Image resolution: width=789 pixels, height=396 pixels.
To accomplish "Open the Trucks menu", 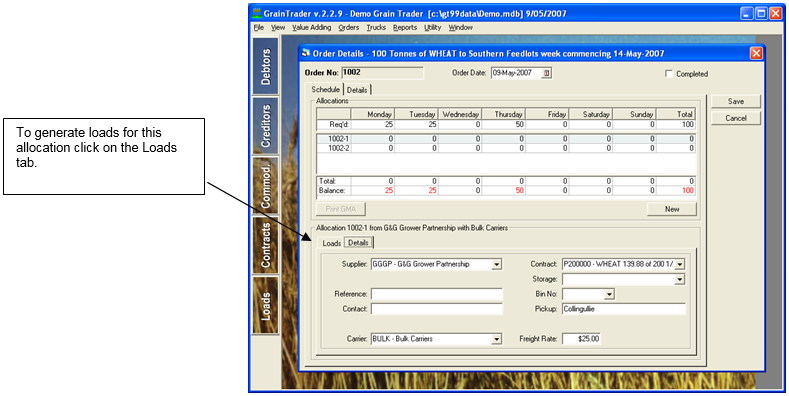I will [x=376, y=28].
